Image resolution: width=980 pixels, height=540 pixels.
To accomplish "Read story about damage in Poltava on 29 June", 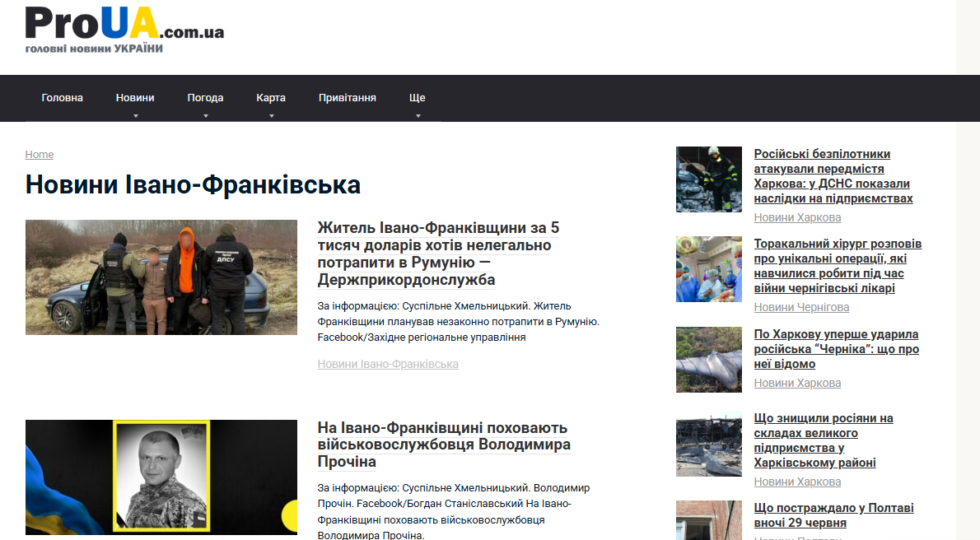I will click(833, 515).
